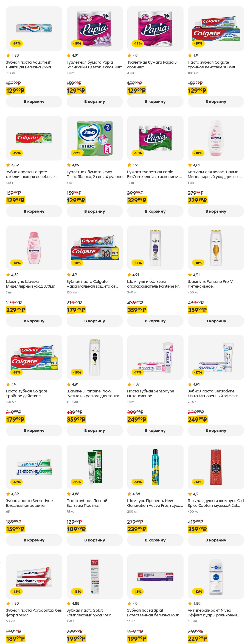The height and width of the screenshot is (644, 250).
Task: Open the Zewa Плюс Яблоко product image
Action: tap(94, 138)
